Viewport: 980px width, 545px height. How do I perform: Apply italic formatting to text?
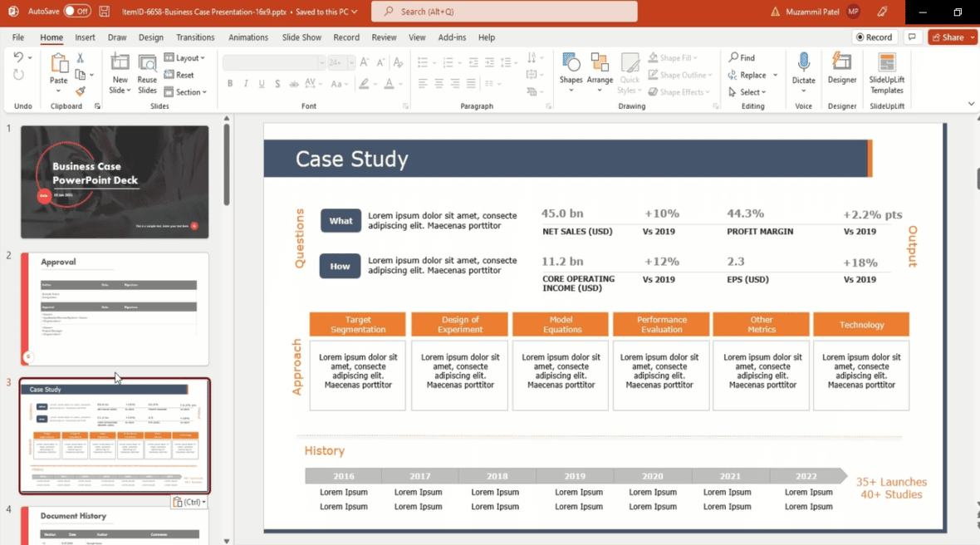pos(245,83)
